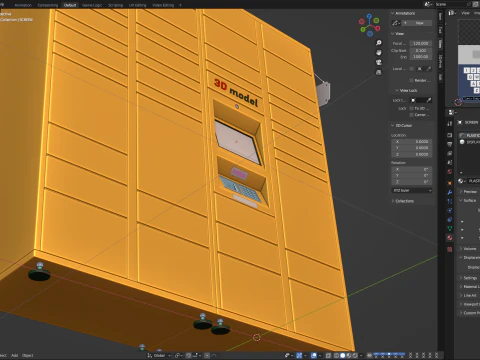Viewport: 480px width, 360px height.
Task: Open image editor View menu
Action: (x=465, y=13)
